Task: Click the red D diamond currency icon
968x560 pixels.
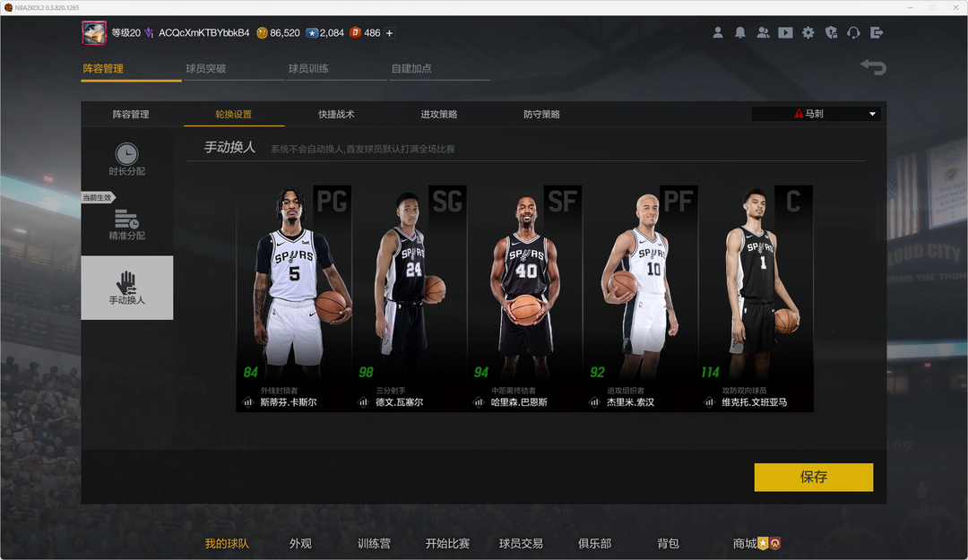Action: click(x=355, y=33)
